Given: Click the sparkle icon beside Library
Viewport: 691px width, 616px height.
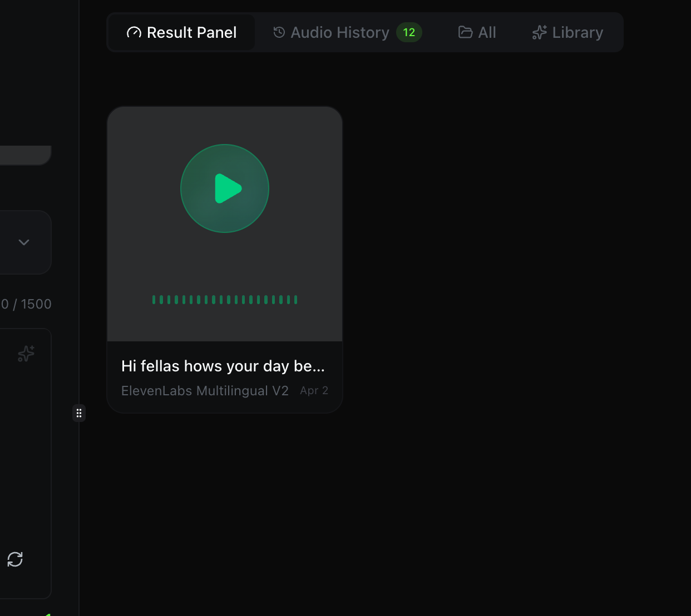Looking at the screenshot, I should [x=538, y=32].
